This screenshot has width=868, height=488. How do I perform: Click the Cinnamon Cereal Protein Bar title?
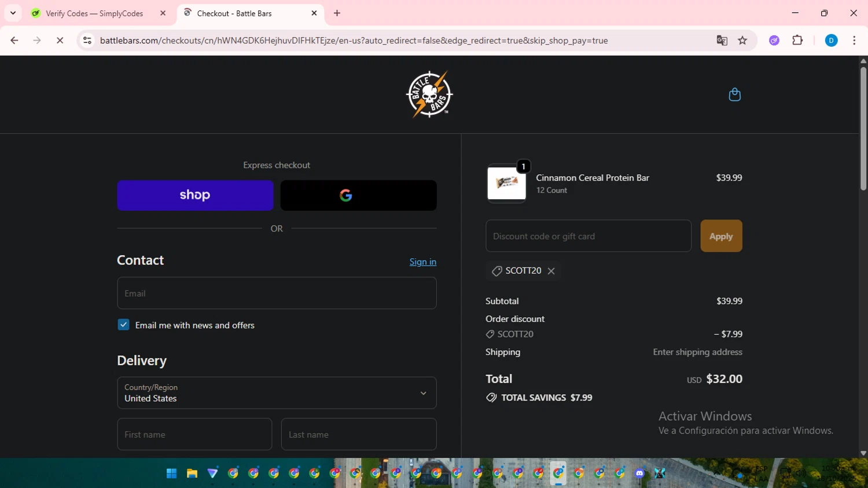click(x=593, y=178)
